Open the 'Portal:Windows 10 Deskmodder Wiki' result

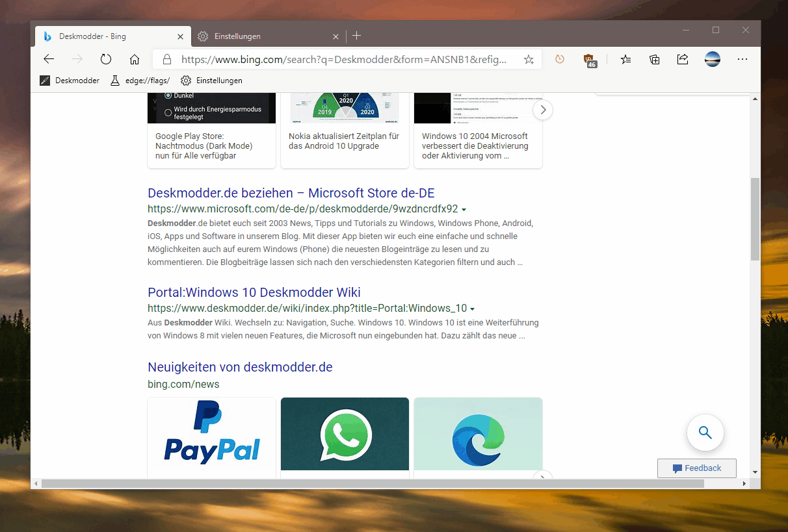pyautogui.click(x=254, y=292)
